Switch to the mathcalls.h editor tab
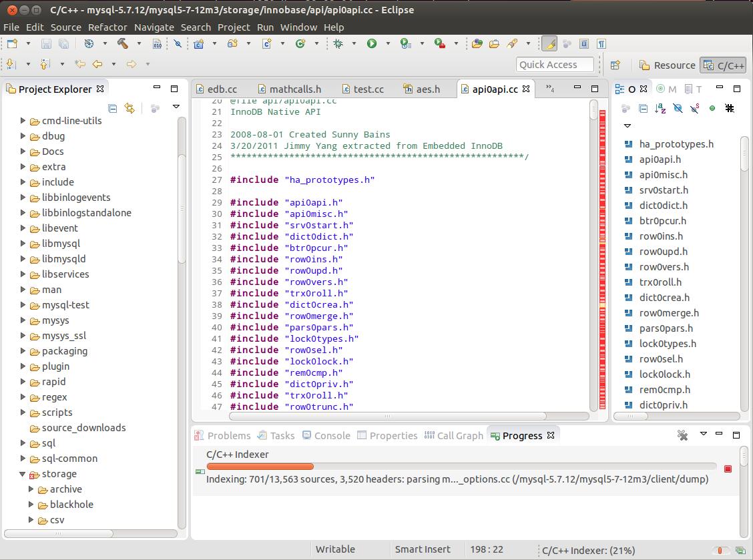The image size is (753, 560). 294,89
